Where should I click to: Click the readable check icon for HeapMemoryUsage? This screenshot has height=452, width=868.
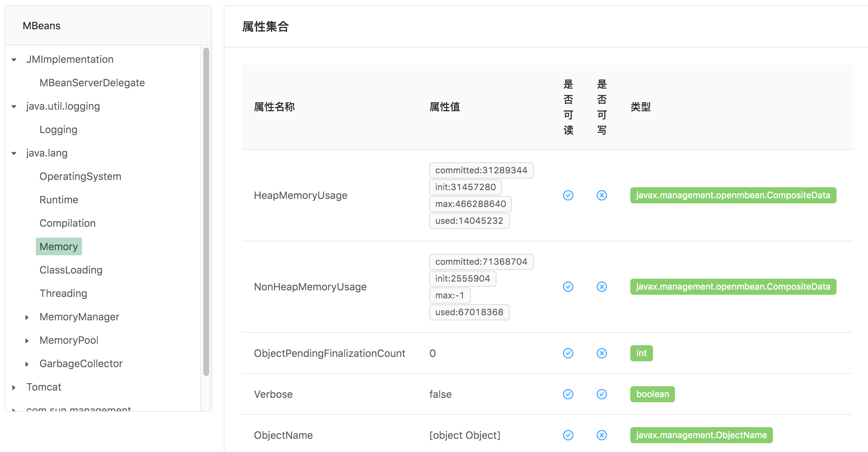click(568, 195)
